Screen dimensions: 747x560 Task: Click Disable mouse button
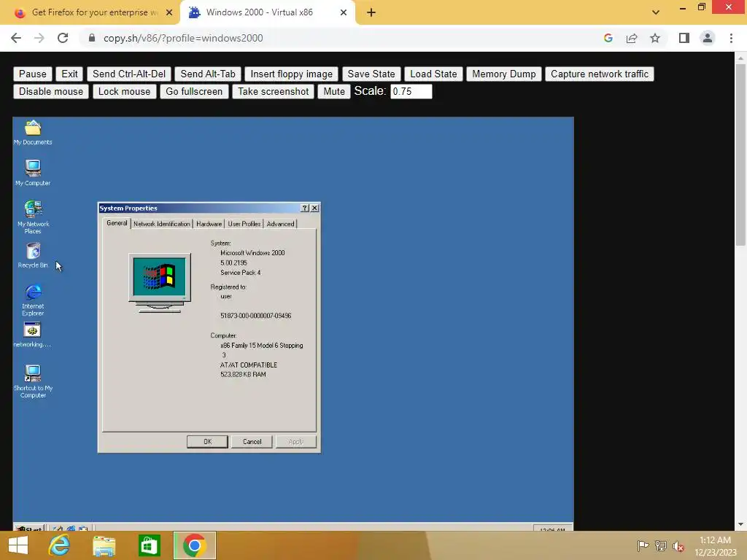click(x=51, y=91)
